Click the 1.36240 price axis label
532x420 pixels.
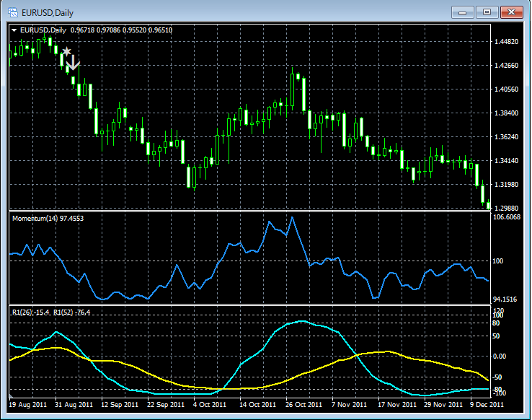pyautogui.click(x=507, y=136)
